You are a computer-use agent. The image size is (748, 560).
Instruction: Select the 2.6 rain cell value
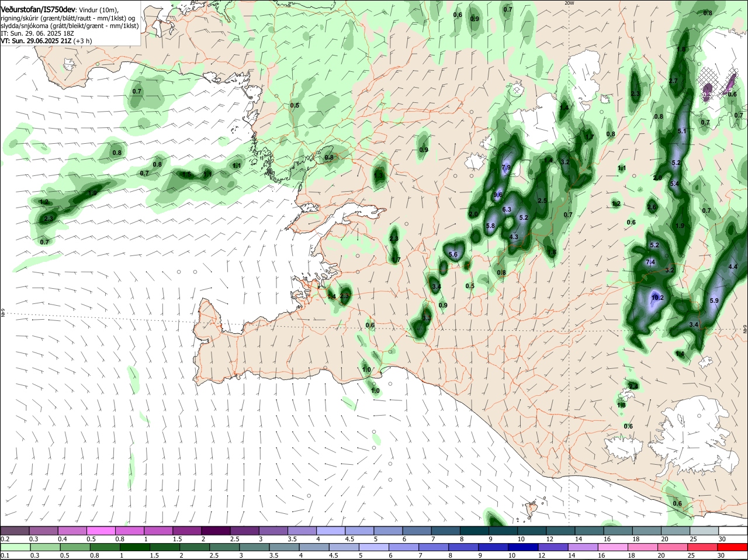(652, 207)
